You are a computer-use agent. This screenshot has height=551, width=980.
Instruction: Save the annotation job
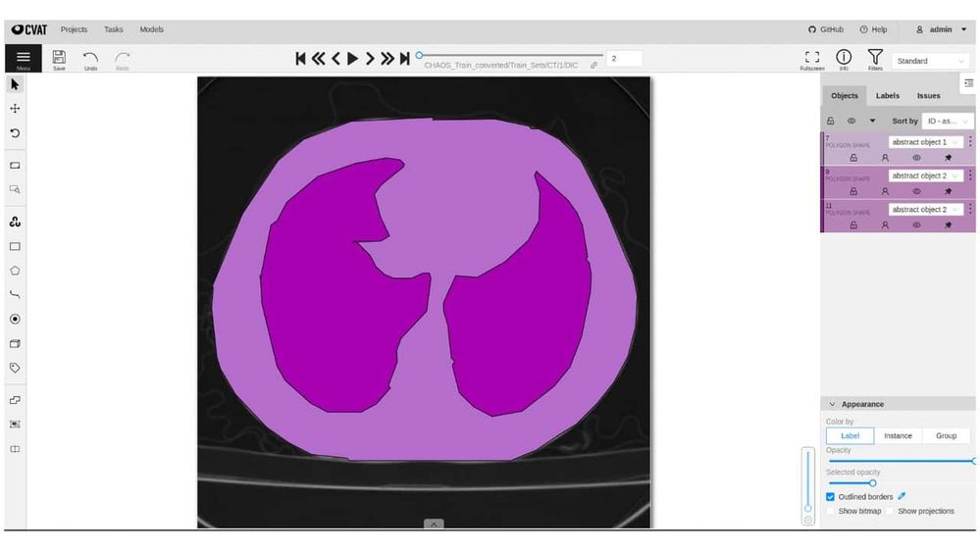coord(59,60)
